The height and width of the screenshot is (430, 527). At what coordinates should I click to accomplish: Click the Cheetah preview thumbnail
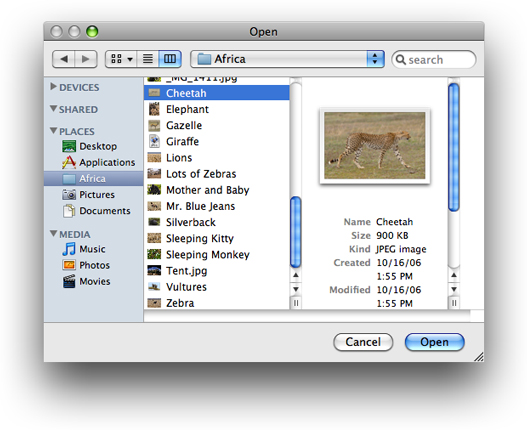tap(375, 146)
